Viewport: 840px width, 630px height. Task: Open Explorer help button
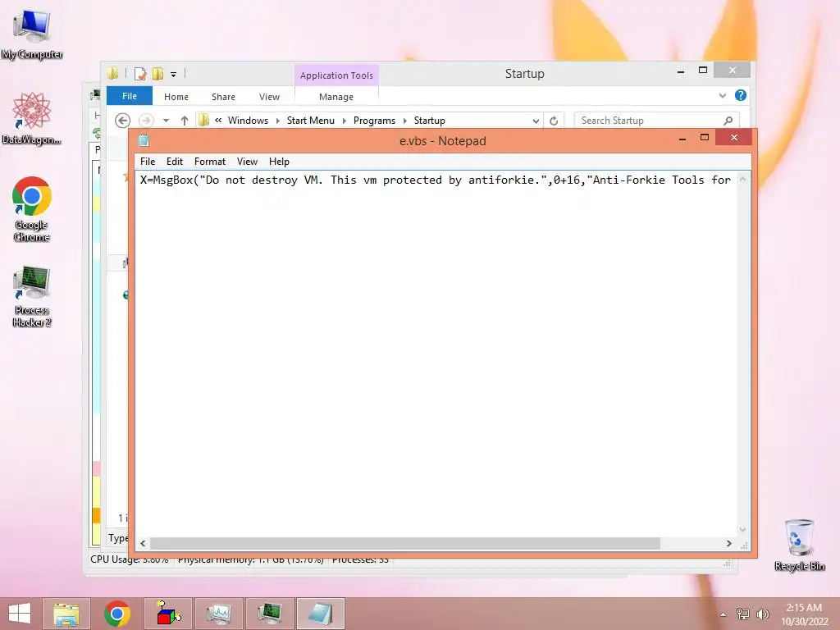741,95
